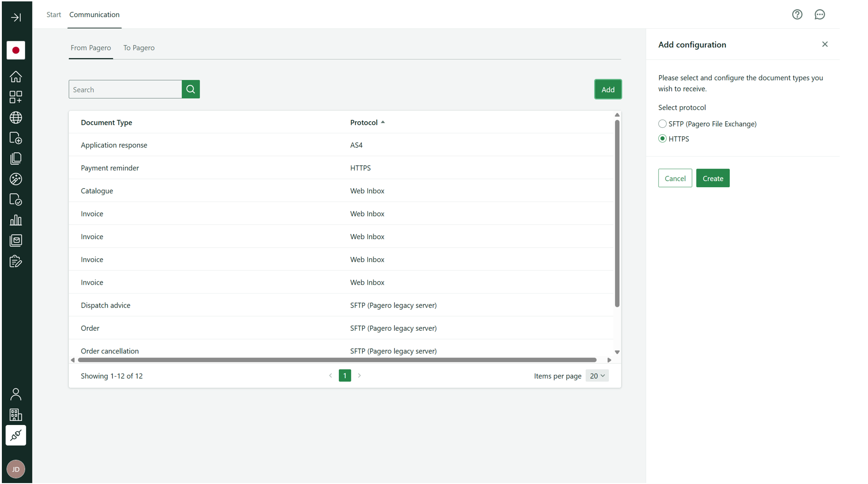Image resolution: width=868 pixels, height=484 pixels.
Task: Switch to the To Pagero tab
Action: (x=139, y=48)
